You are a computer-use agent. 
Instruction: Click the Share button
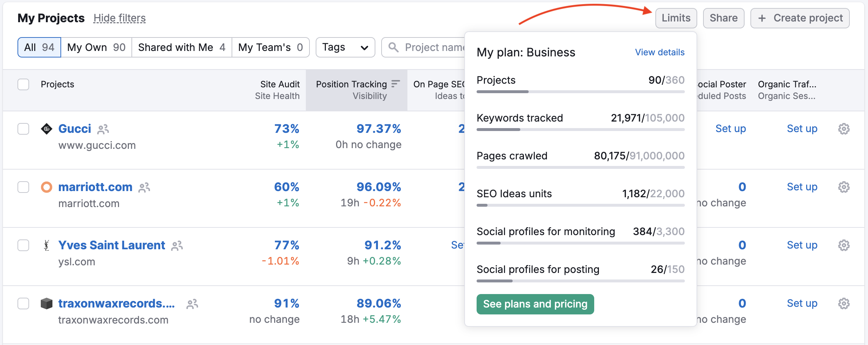point(723,18)
